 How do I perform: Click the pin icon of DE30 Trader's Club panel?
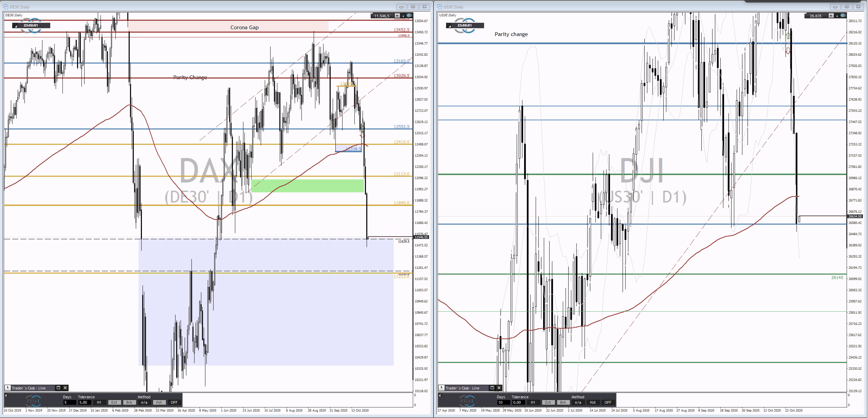(7, 388)
